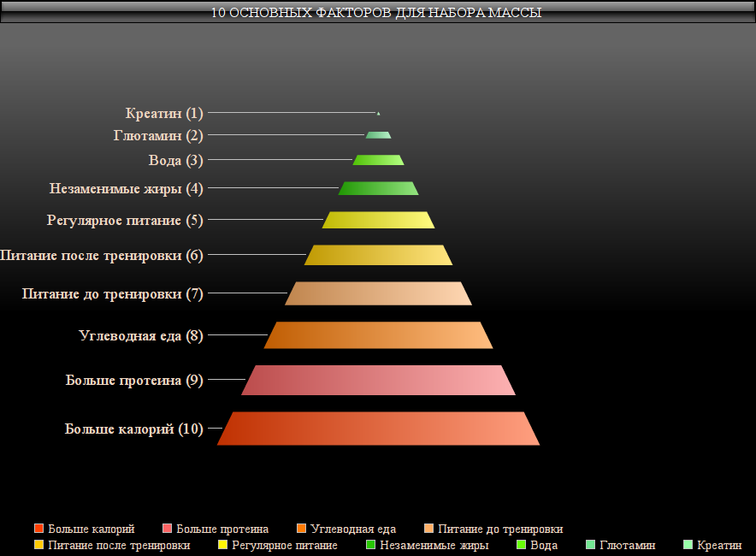Select legend text 'Глютамин'
Screen dimensions: 756x556
[628, 546]
